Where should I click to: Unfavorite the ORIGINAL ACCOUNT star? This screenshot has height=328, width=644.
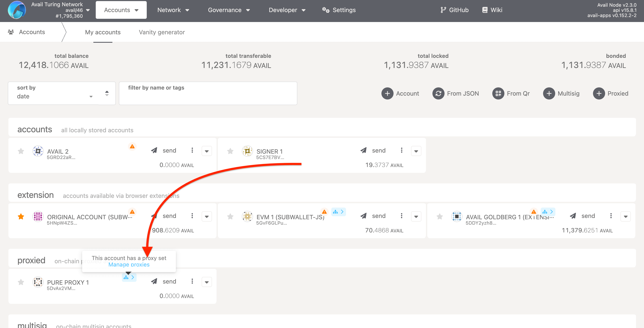click(x=21, y=216)
